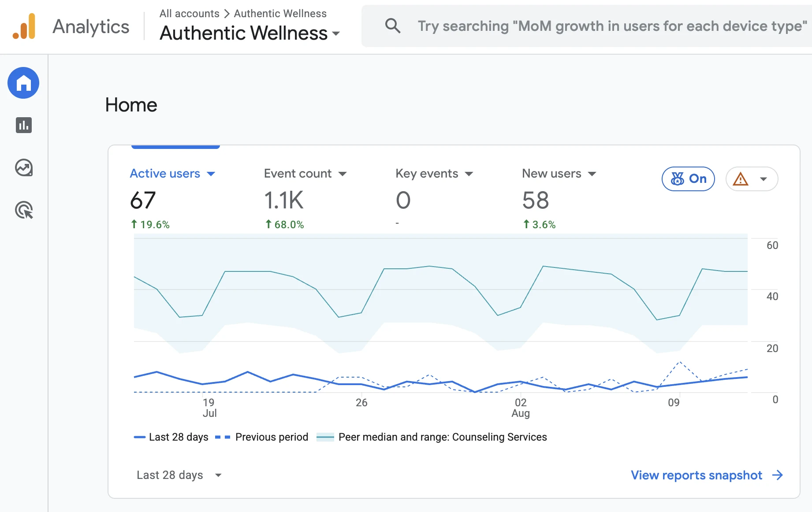
Task: Open the Explore icon in sidebar
Action: tap(24, 168)
